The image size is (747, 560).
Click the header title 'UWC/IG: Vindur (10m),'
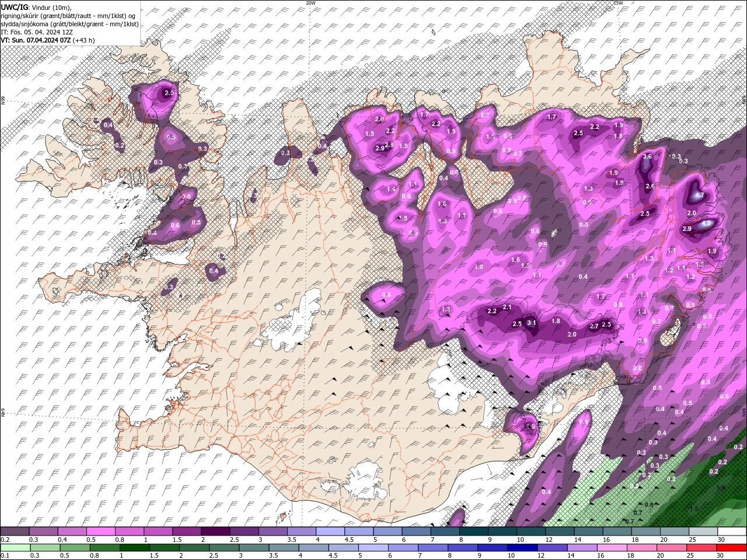(x=36, y=6)
